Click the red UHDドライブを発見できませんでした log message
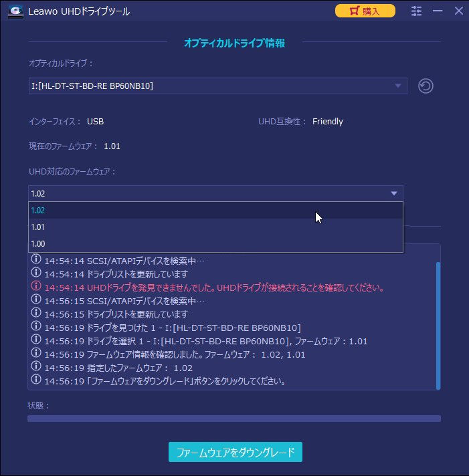This screenshot has height=476, width=469. tap(215, 287)
